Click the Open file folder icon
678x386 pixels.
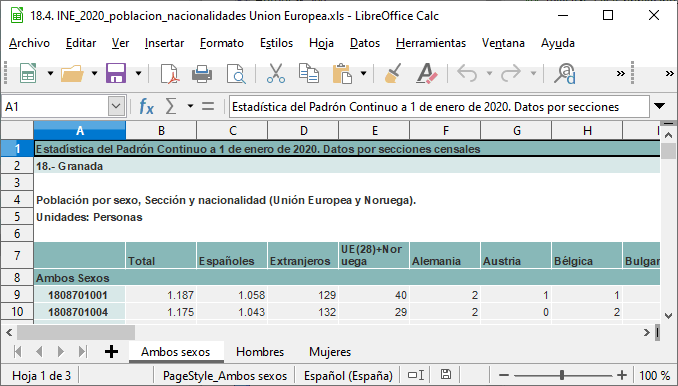[x=72, y=73]
